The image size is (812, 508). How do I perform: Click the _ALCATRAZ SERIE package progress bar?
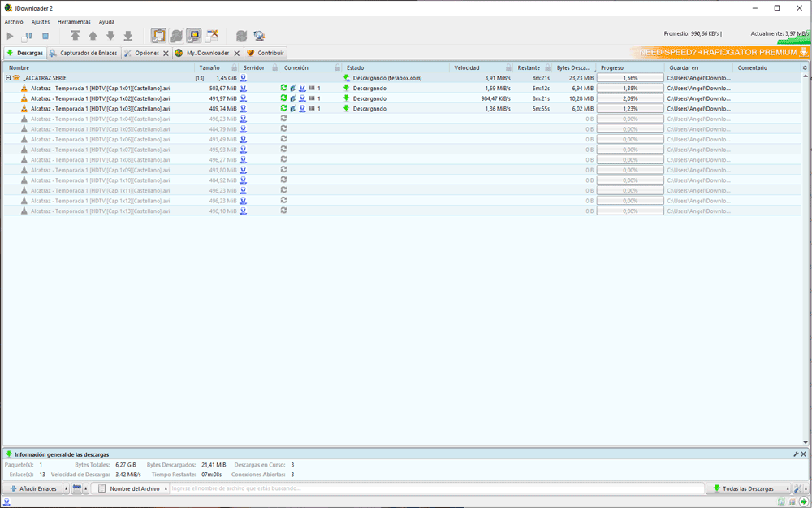click(630, 78)
